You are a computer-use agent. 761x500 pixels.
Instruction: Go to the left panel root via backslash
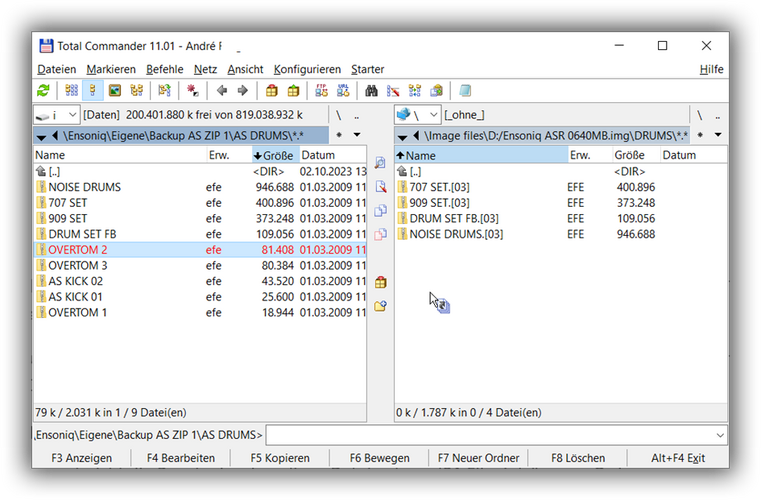click(338, 115)
